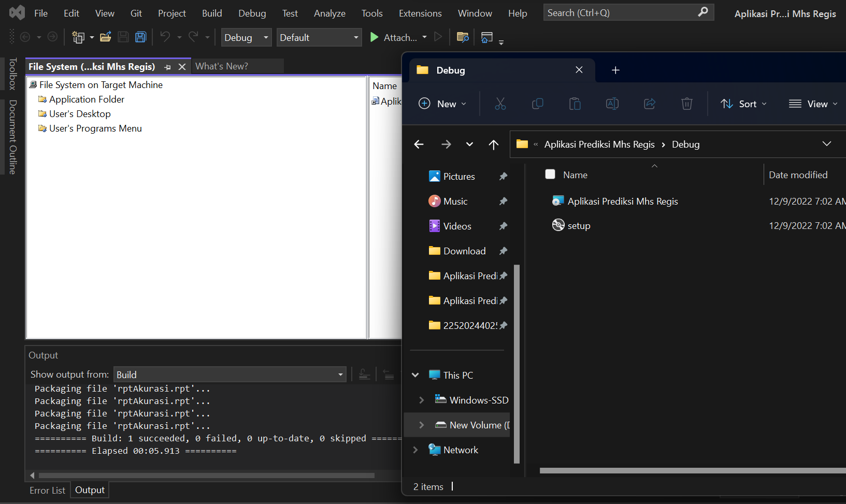
Task: Open the Sort dropdown in Explorer
Action: [x=743, y=104]
